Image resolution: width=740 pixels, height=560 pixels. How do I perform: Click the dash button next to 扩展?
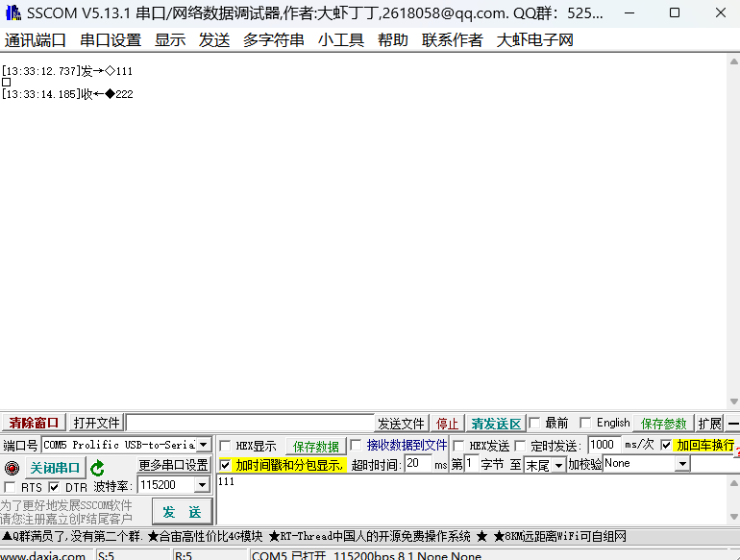pyautogui.click(x=733, y=424)
